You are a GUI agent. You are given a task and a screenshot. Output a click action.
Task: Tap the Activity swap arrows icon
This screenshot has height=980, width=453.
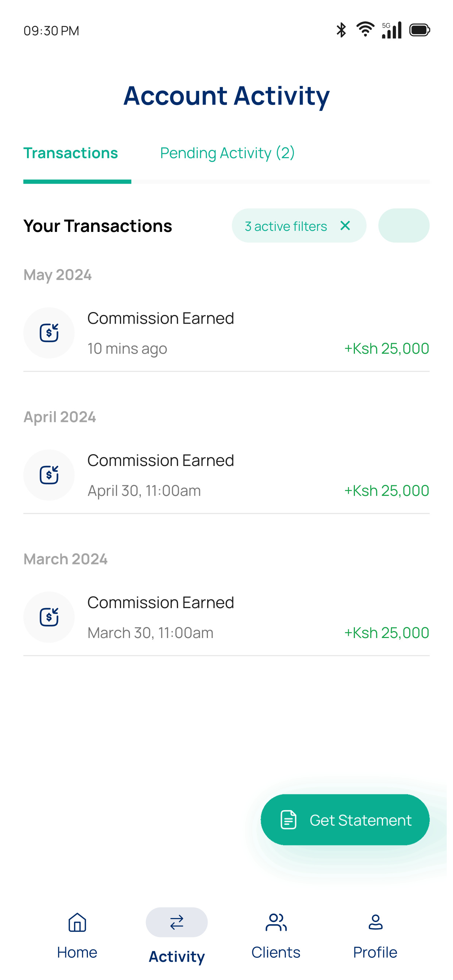(x=177, y=922)
